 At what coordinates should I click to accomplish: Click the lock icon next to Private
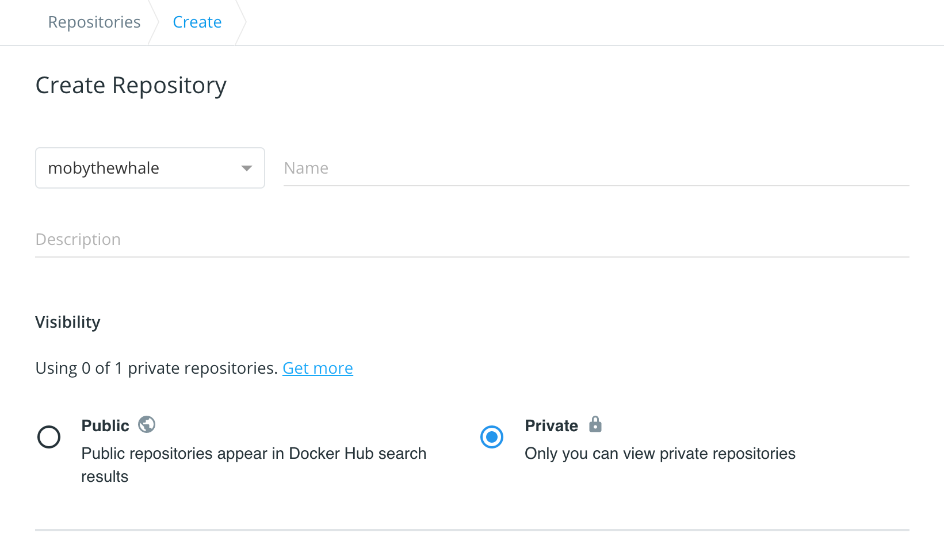(595, 424)
